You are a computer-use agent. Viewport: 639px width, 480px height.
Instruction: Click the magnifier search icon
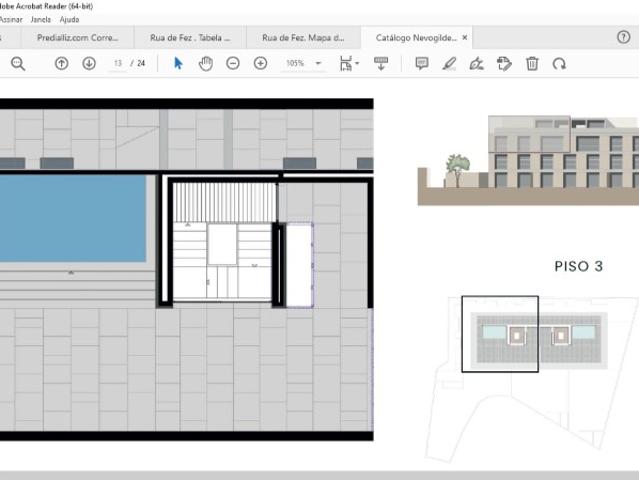(x=18, y=63)
